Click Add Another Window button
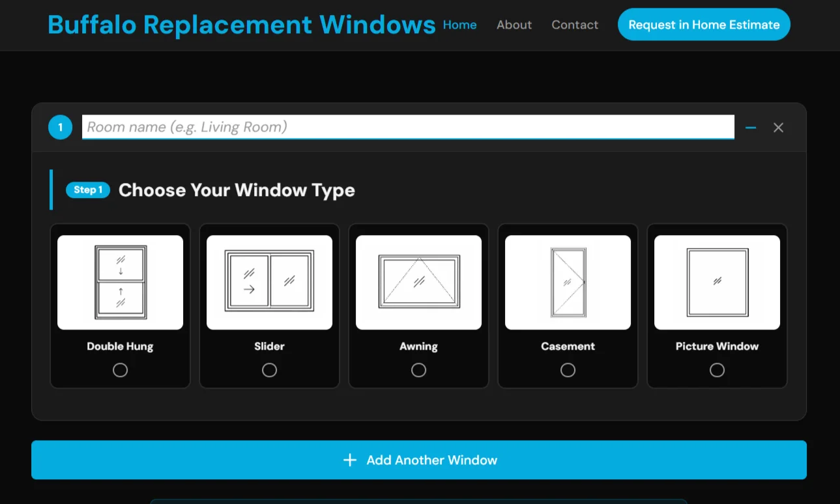 (419, 460)
